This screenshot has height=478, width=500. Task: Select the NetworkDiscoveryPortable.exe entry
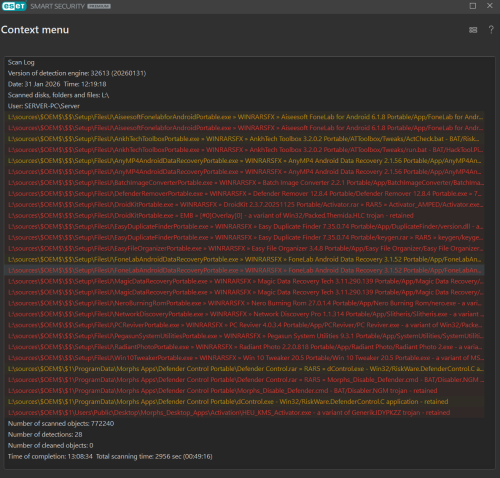245,314
